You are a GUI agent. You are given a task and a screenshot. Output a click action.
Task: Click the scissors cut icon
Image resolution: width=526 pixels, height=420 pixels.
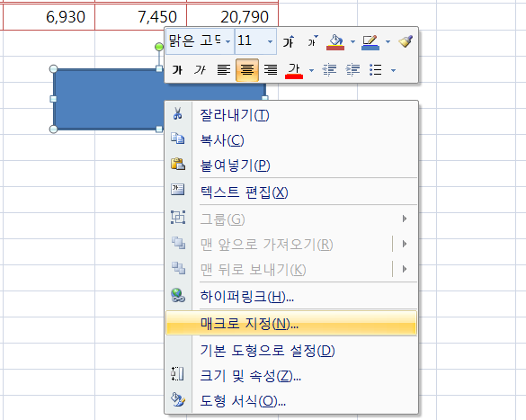tap(178, 113)
